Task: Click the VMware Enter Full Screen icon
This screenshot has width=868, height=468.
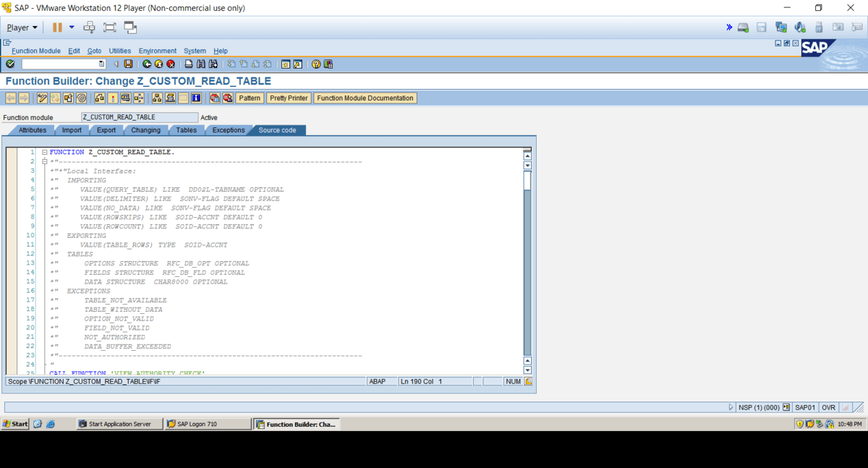Action: click(110, 27)
